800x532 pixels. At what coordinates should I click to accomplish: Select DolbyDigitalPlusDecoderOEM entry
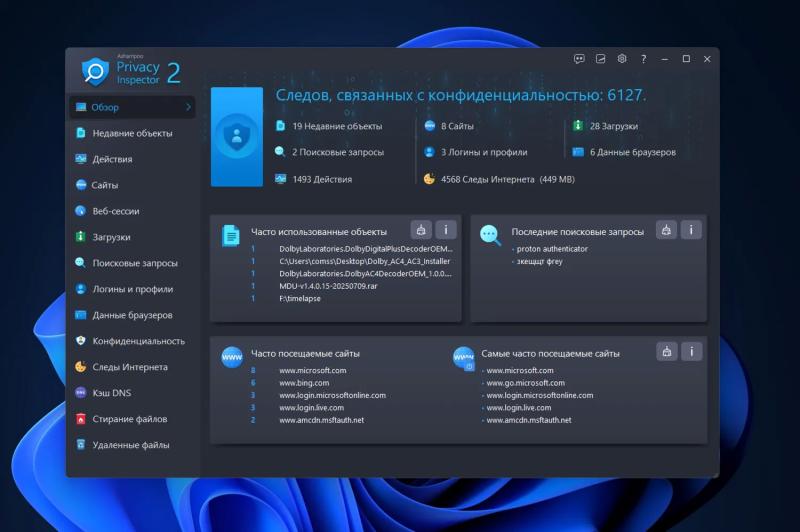pyautogui.click(x=366, y=249)
